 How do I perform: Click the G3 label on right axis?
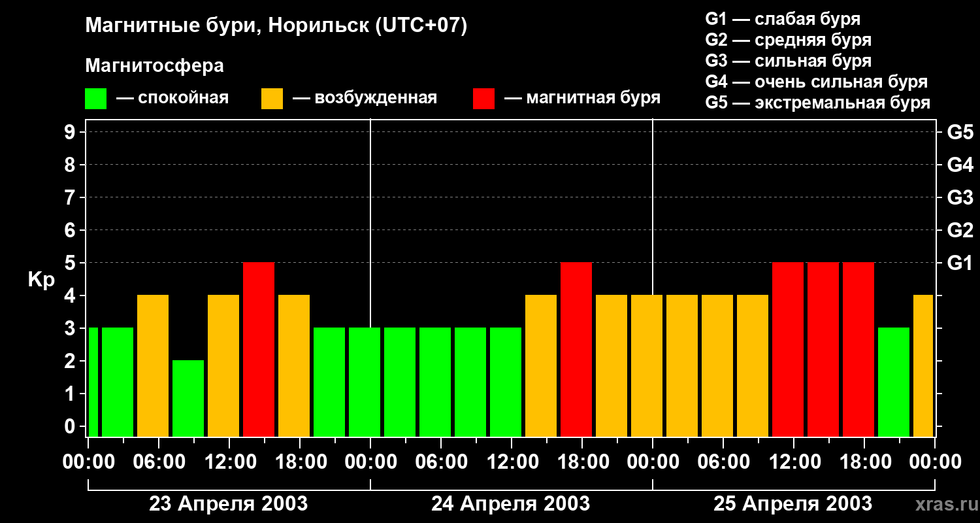(x=960, y=197)
